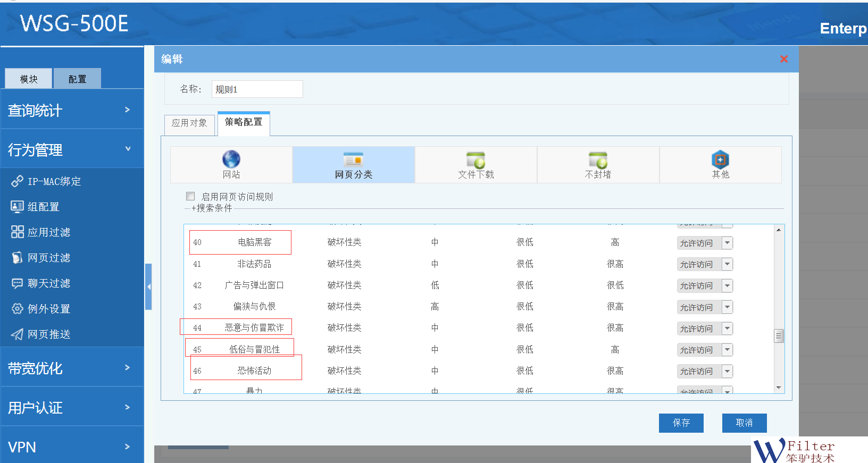Click the 名称 input field
The width and height of the screenshot is (868, 463).
[x=257, y=89]
